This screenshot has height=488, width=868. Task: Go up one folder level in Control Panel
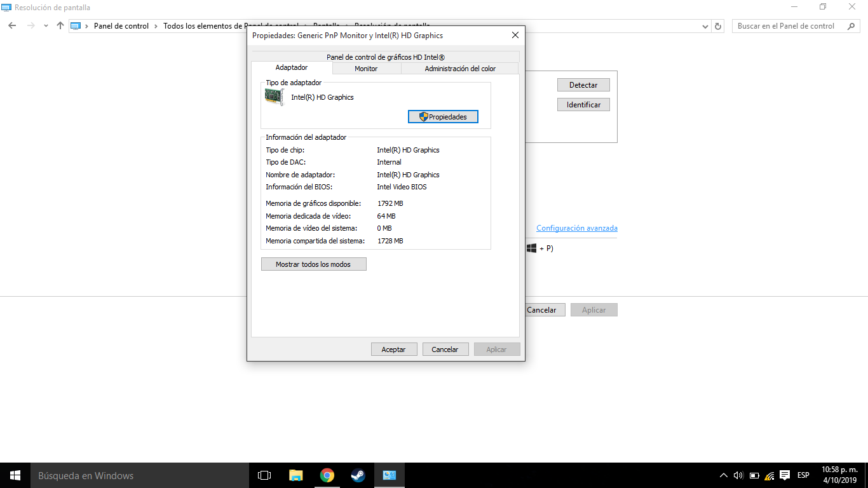(x=60, y=26)
